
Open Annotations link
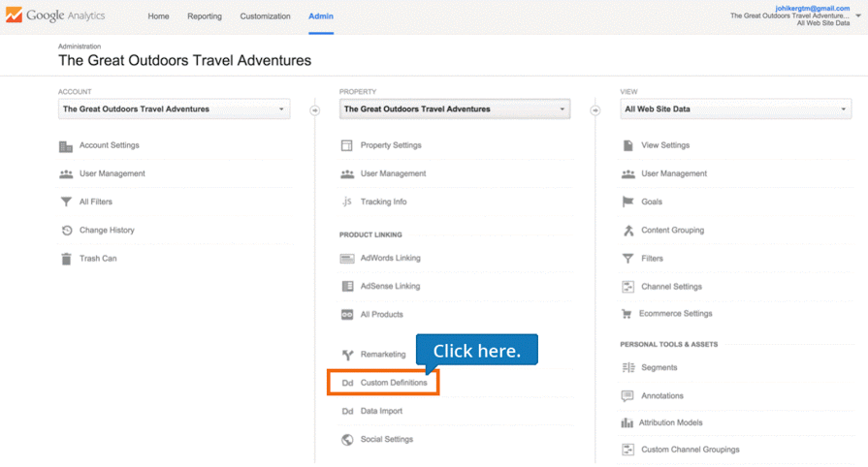point(662,396)
